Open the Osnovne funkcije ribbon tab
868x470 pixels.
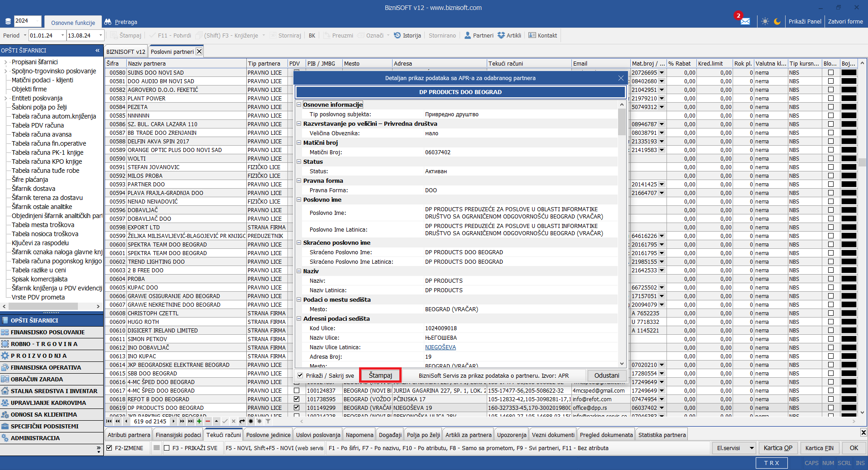pos(73,23)
